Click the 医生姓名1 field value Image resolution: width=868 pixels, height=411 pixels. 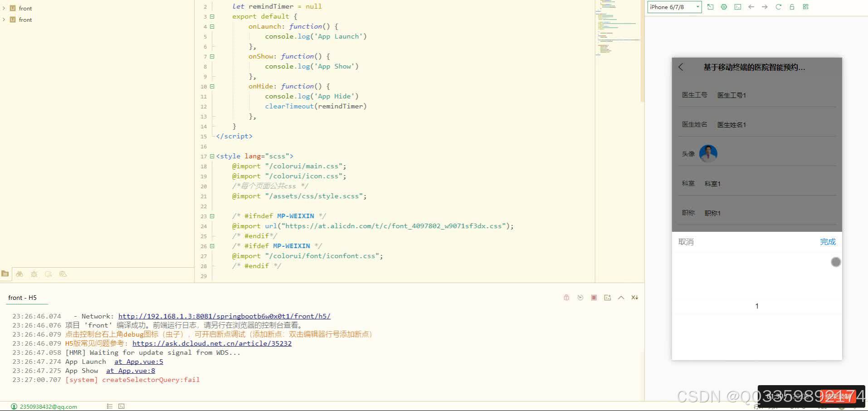pos(731,125)
